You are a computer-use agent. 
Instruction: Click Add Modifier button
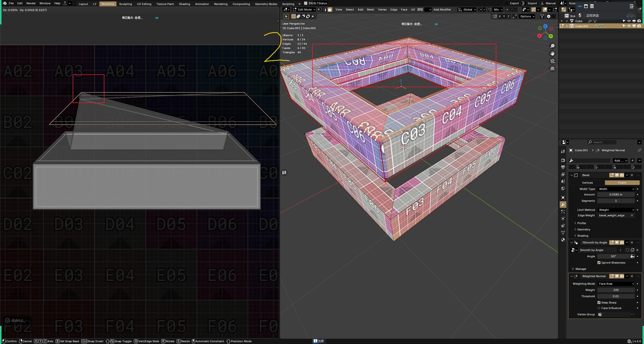coord(442,10)
